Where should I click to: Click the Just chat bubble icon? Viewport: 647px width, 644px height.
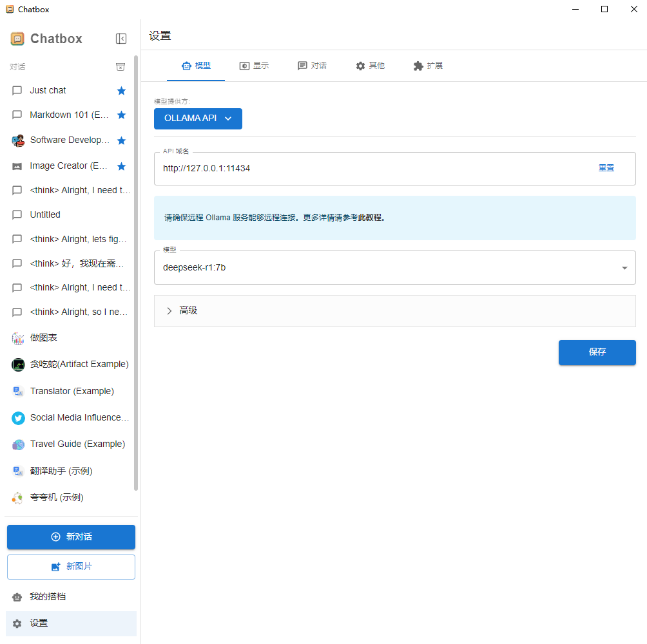tap(17, 91)
